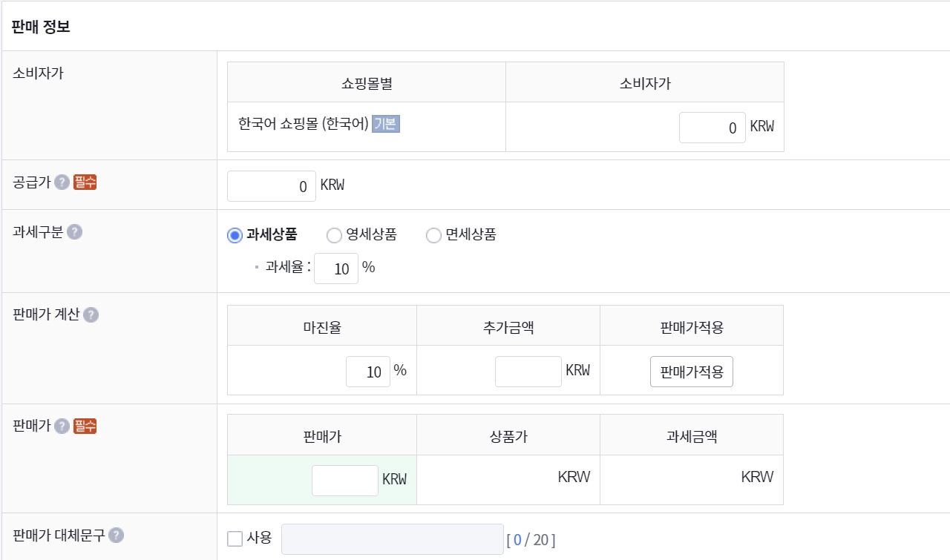Focus the 공급가 amount input
This screenshot has height=560, width=950.
coord(271,186)
